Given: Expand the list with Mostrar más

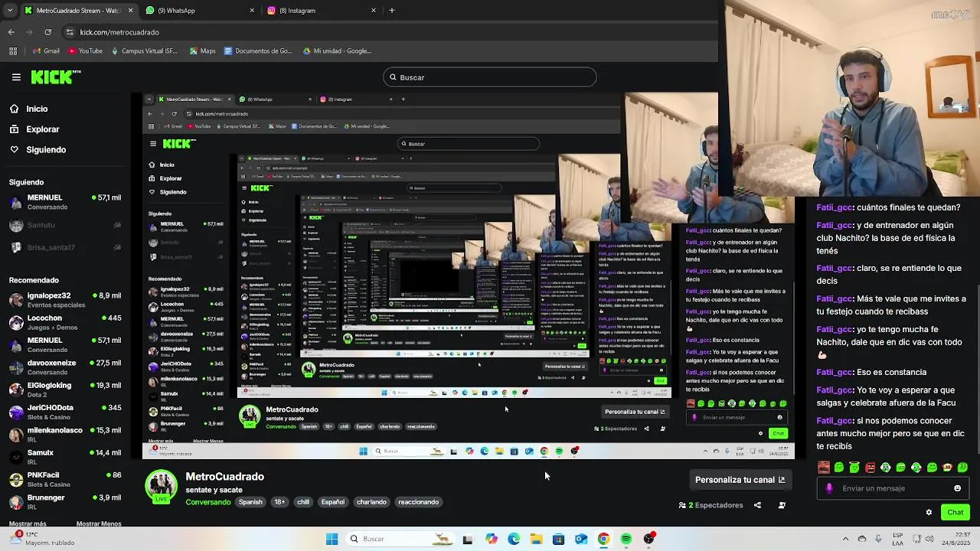Looking at the screenshot, I should coord(28,524).
